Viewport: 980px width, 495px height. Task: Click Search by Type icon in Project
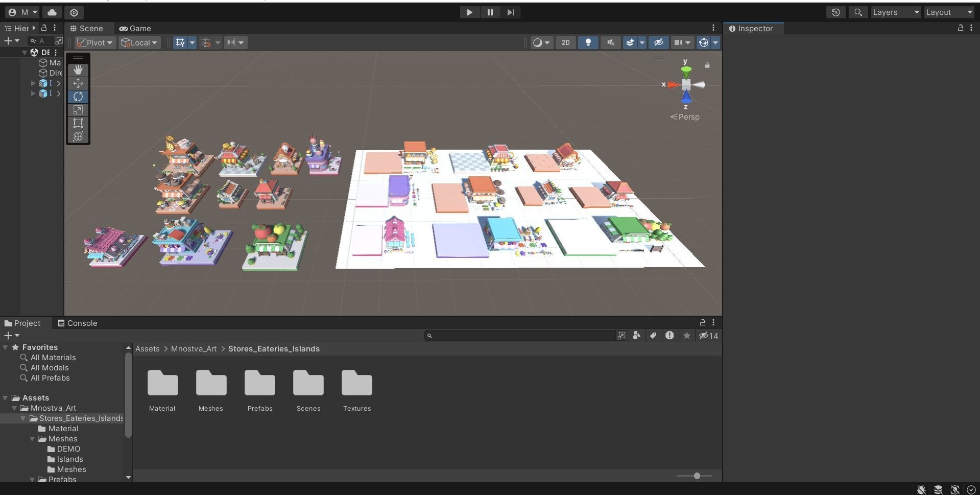(x=636, y=336)
